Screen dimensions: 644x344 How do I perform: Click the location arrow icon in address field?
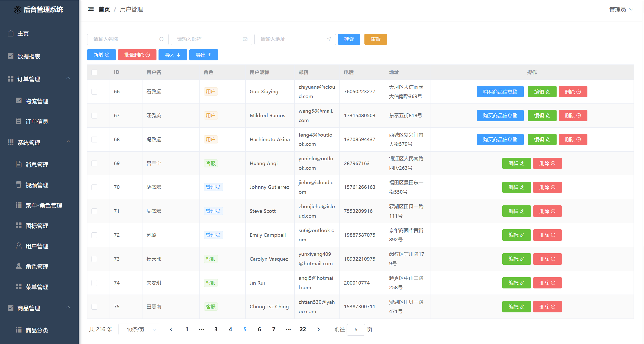[x=329, y=39]
